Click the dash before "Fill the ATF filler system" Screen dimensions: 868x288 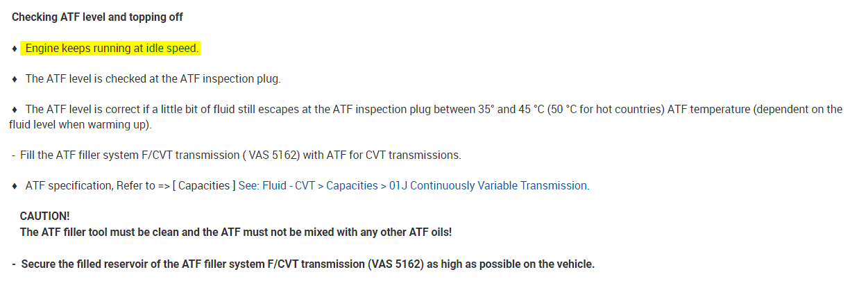(14, 155)
